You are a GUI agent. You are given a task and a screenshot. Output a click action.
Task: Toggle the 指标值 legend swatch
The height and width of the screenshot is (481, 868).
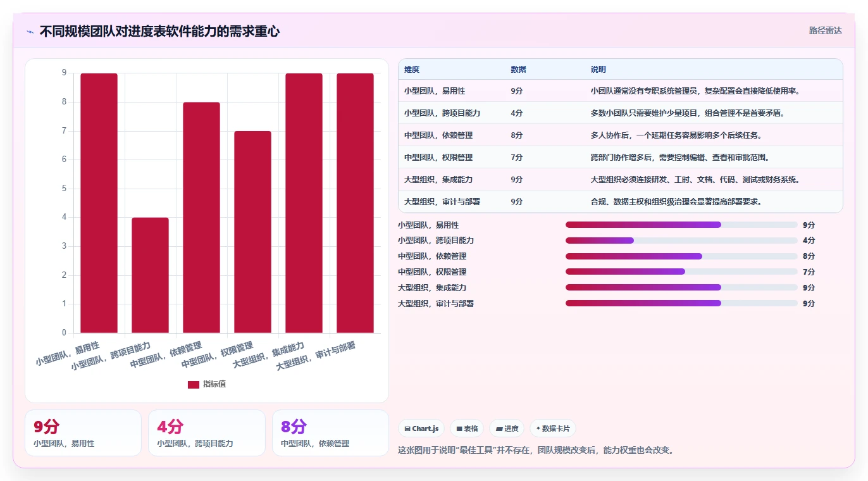pos(194,384)
